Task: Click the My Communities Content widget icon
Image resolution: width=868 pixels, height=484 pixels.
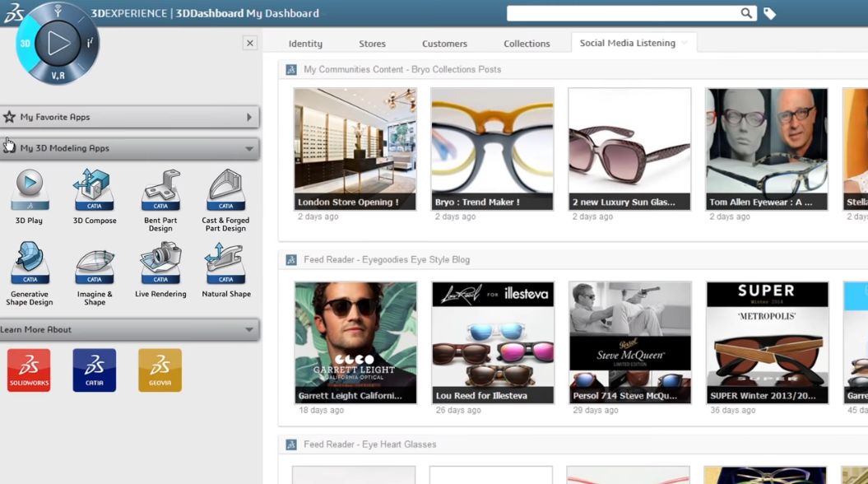Action: click(291, 70)
